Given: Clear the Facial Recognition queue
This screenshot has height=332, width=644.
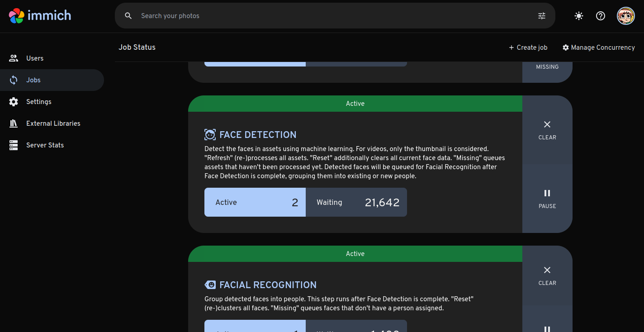Looking at the screenshot, I should (x=547, y=275).
